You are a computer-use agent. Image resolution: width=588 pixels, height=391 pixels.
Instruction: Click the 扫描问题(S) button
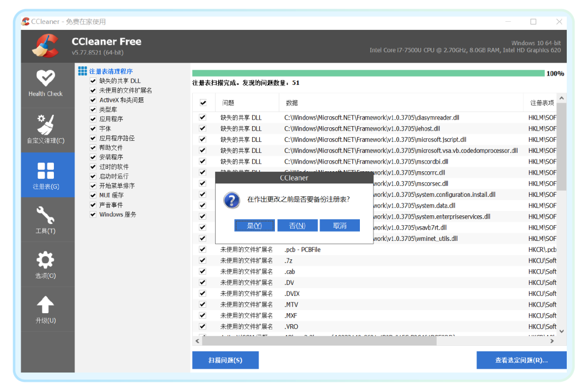point(225,361)
